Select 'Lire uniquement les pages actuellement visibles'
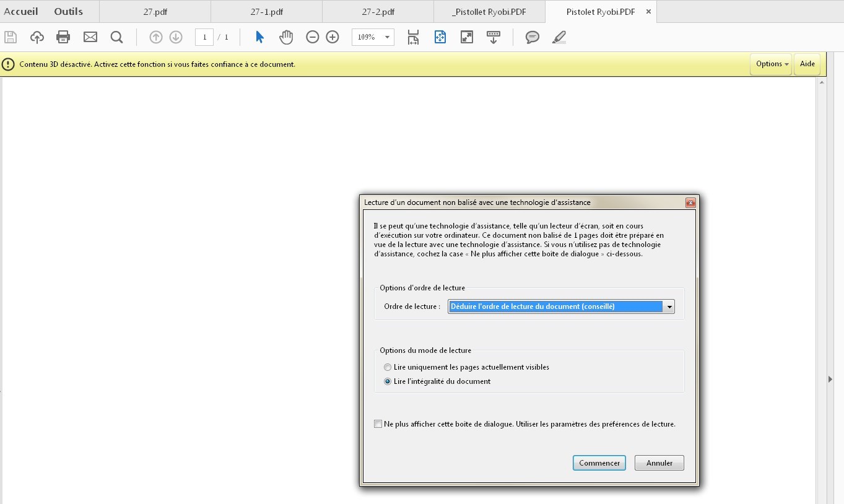This screenshot has height=504, width=844. coord(466,367)
